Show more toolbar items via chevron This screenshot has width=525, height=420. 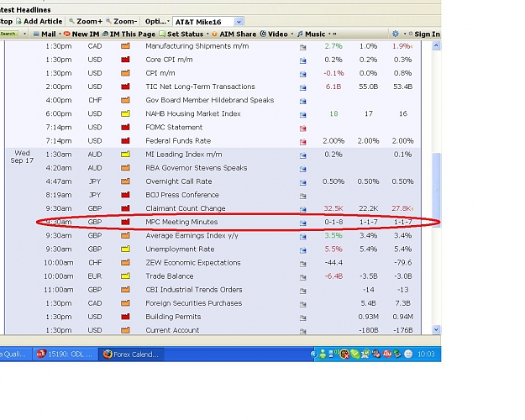334,34
